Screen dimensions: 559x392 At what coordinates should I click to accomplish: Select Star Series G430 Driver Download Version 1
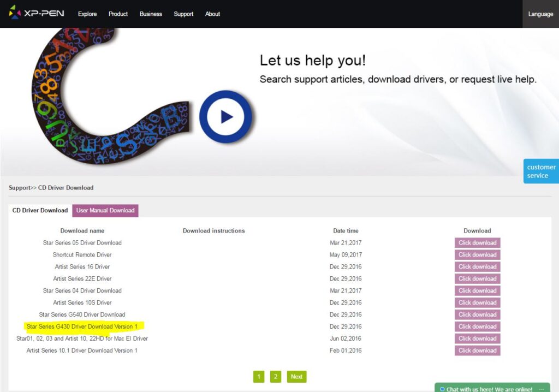pyautogui.click(x=82, y=326)
